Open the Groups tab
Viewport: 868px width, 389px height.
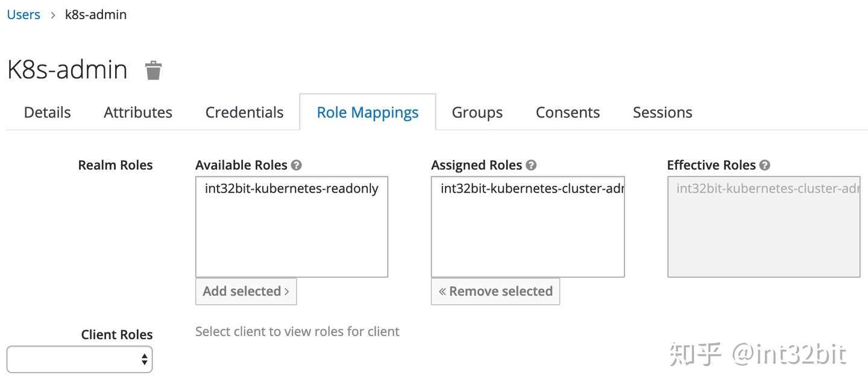pyautogui.click(x=477, y=113)
